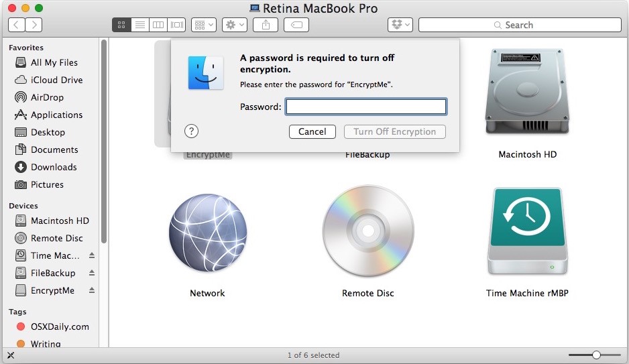Adjust the icon size slider

(596, 355)
